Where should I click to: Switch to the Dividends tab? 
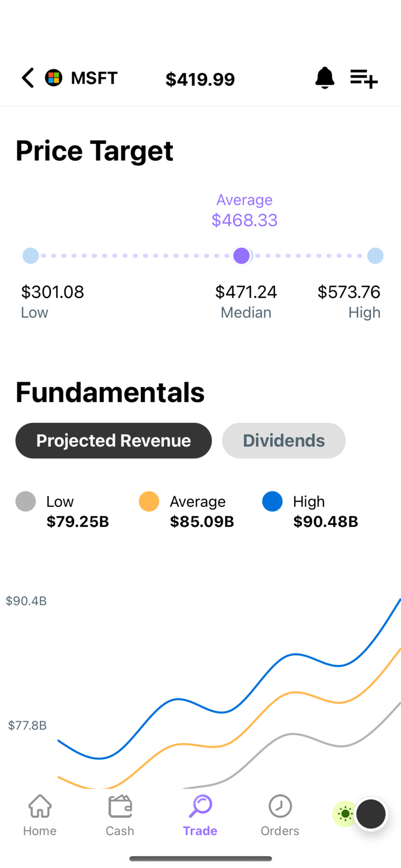283,441
